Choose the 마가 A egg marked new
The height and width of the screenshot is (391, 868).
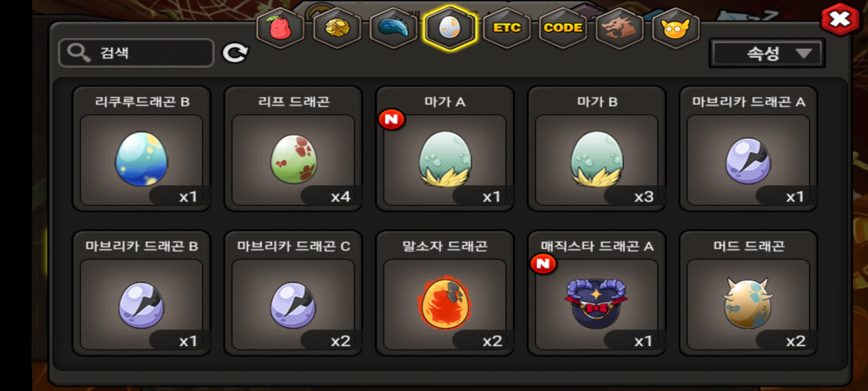coord(445,148)
